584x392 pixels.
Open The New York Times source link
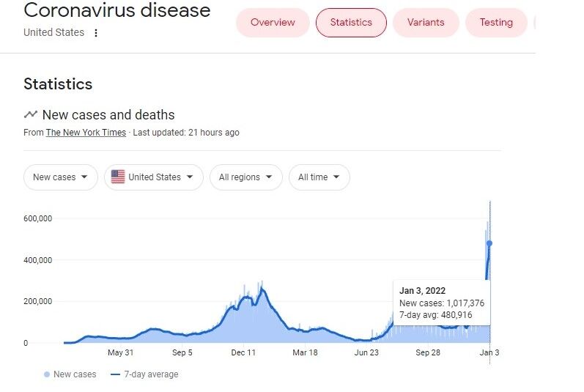point(86,133)
